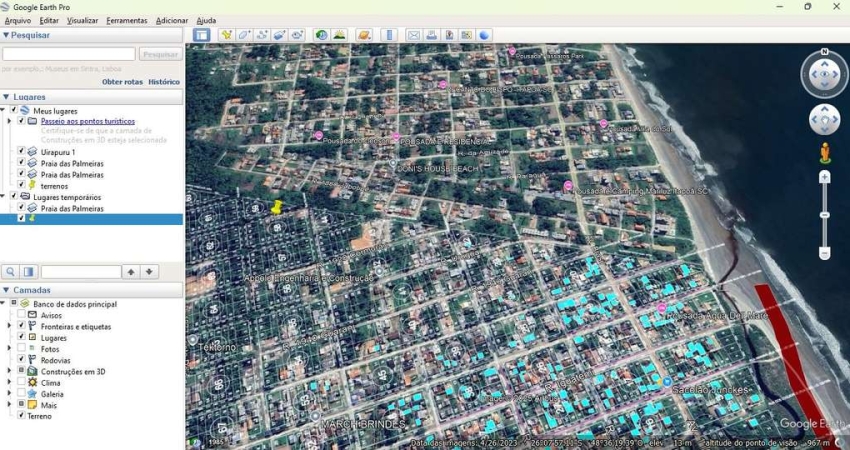Disable the Rodovias layer checkbox
The image size is (850, 450).
click(x=21, y=359)
